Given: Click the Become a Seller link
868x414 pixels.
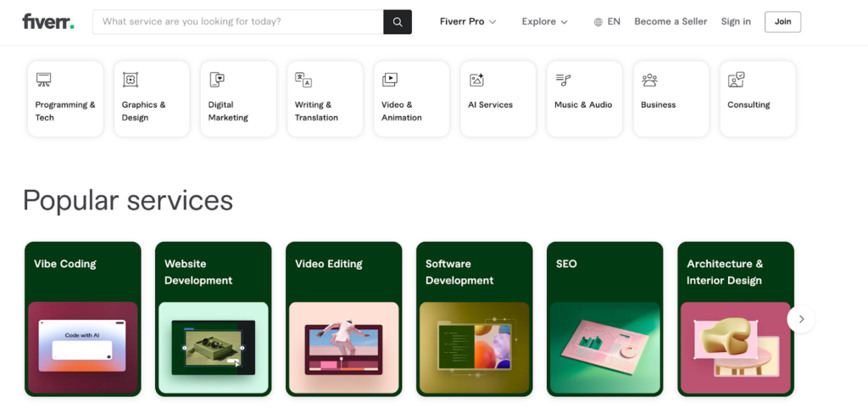Looking at the screenshot, I should (x=670, y=22).
